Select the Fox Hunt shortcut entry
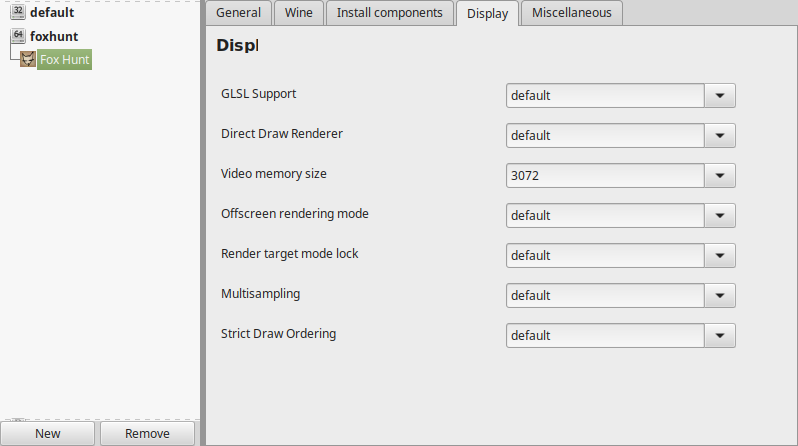Image resolution: width=798 pixels, height=446 pixels. click(65, 60)
